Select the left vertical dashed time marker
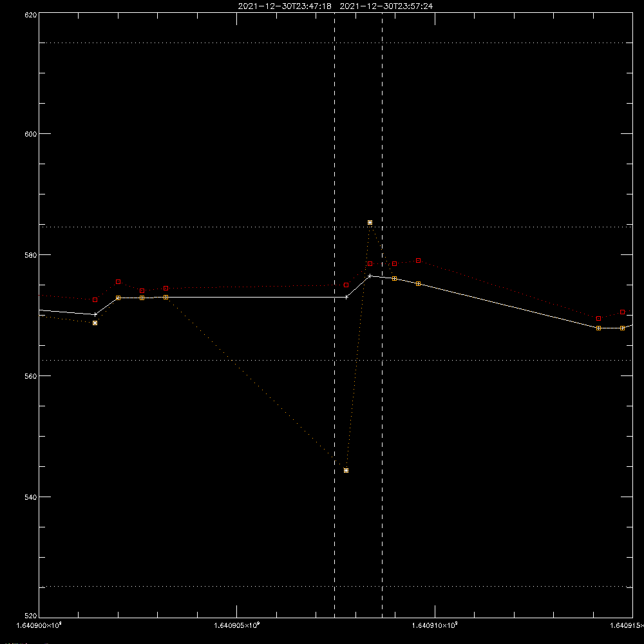Image resolution: width=644 pixels, height=644 pixels. click(334, 315)
